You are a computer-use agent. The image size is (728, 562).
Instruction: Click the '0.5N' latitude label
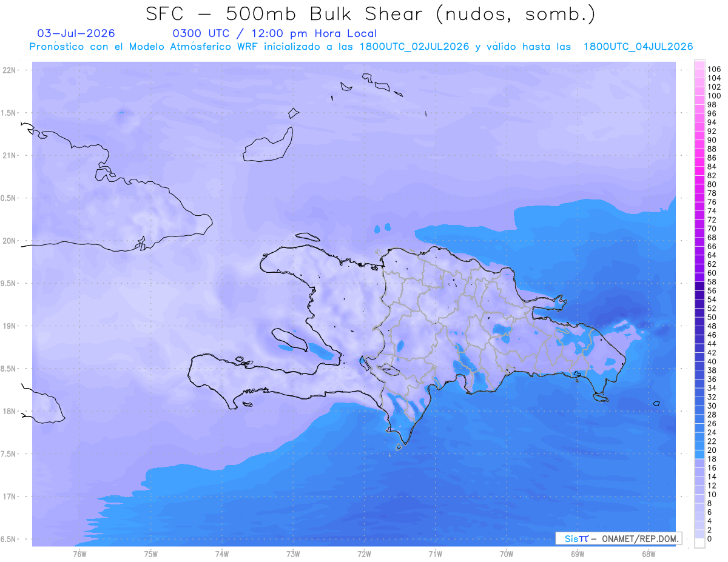(x=8, y=198)
